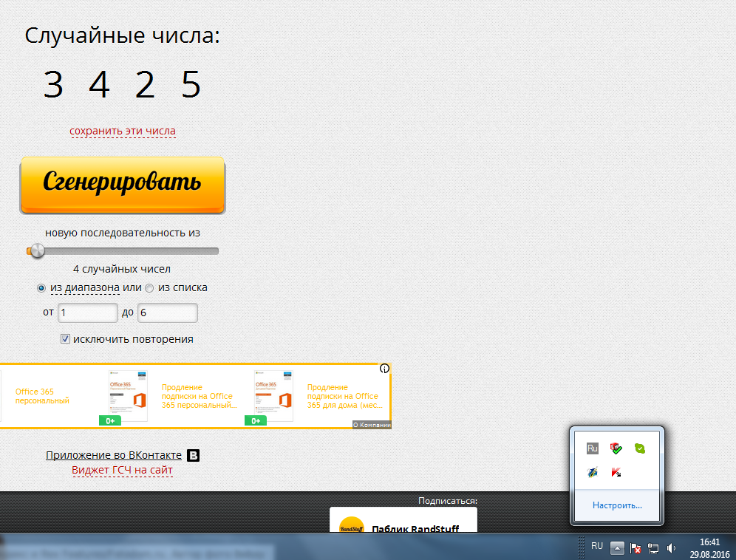This screenshot has width=736, height=560.
Task: Open the network connection tray icon
Action: click(653, 548)
